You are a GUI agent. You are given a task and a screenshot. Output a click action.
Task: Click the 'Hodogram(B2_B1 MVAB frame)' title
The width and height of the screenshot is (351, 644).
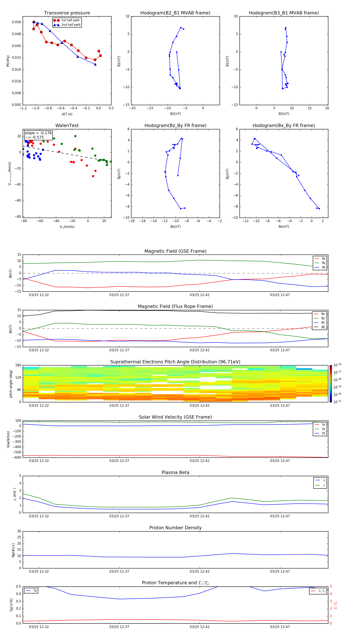click(x=175, y=13)
